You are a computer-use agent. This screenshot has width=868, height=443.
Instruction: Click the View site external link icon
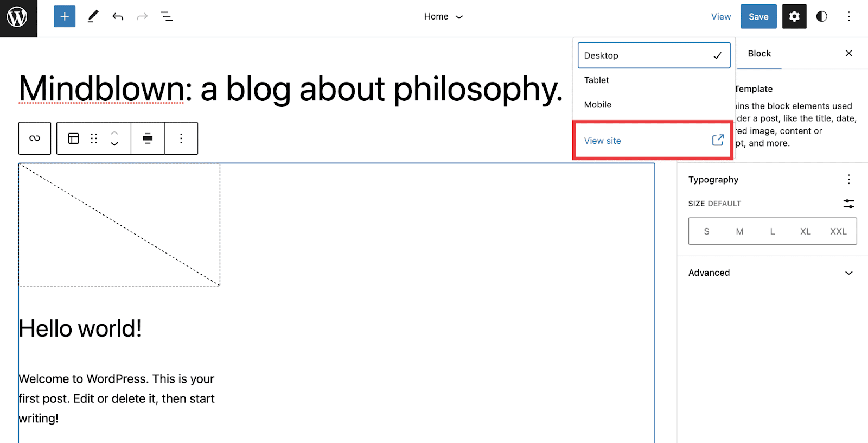click(x=718, y=140)
